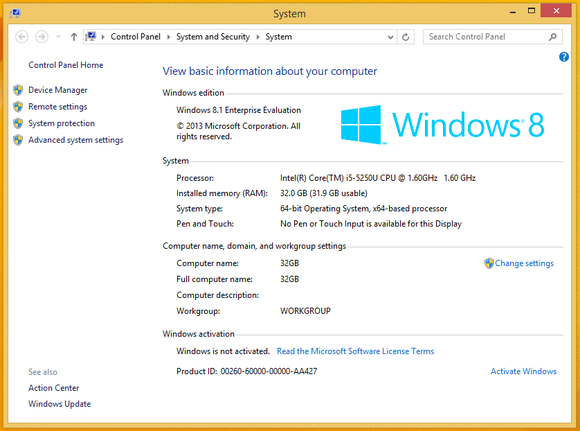The image size is (580, 431).
Task: Click the Computer name value 32GB
Action: [289, 263]
